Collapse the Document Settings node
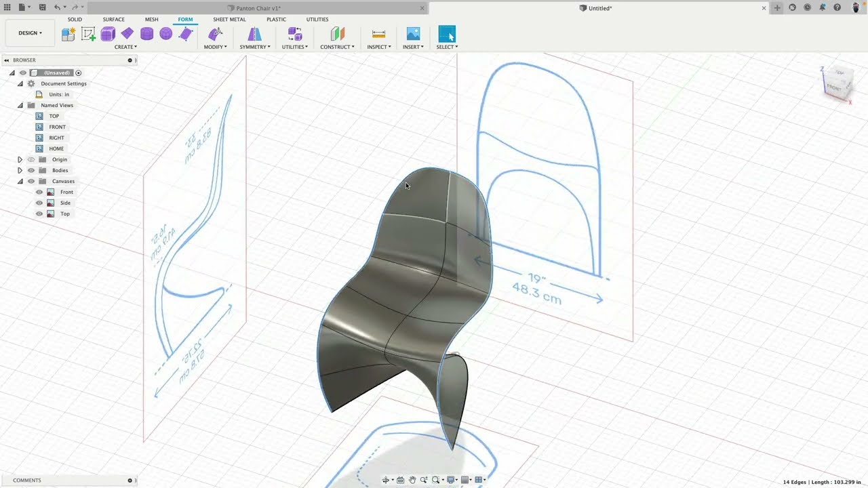 [20, 83]
